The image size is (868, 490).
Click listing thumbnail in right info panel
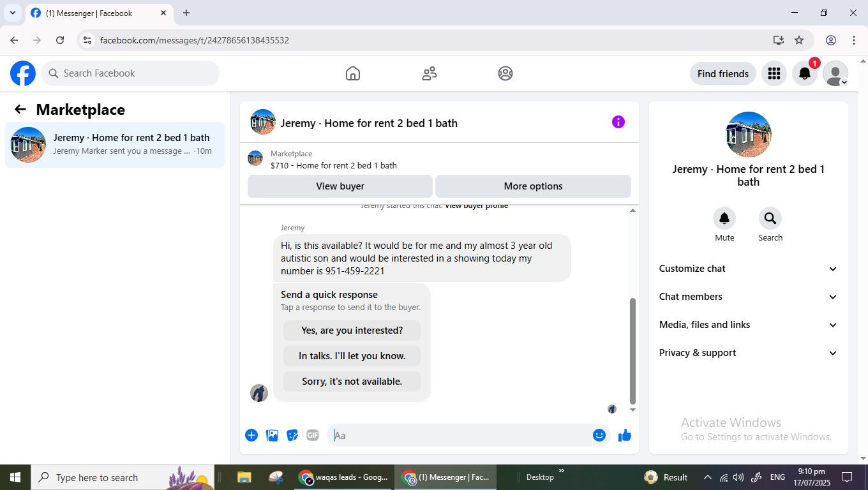click(x=749, y=135)
